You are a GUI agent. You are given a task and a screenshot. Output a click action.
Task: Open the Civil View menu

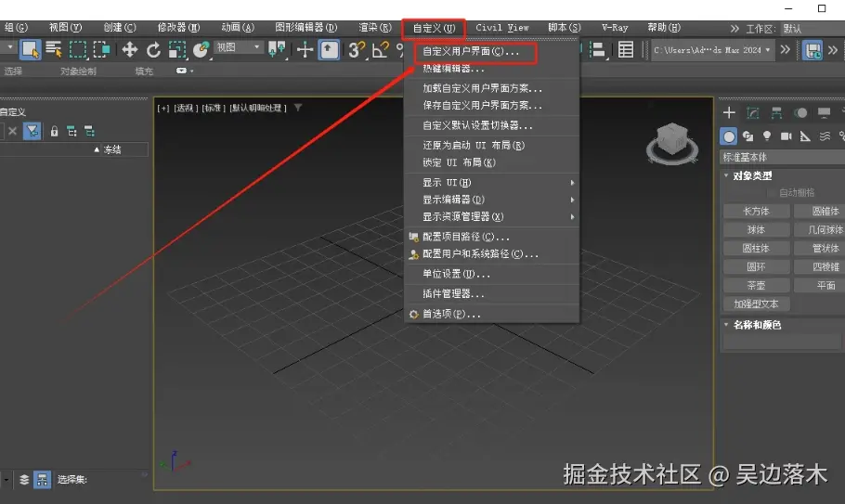501,28
